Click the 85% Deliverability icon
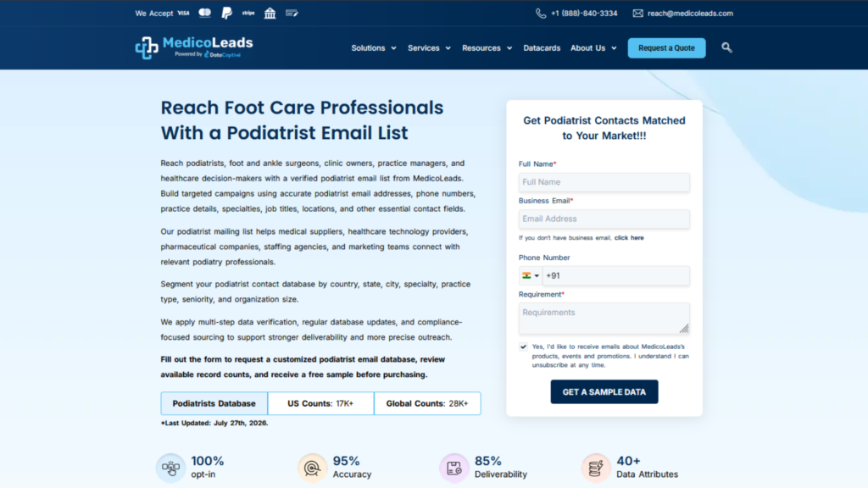Viewport: 868px width, 488px height. 454,468
